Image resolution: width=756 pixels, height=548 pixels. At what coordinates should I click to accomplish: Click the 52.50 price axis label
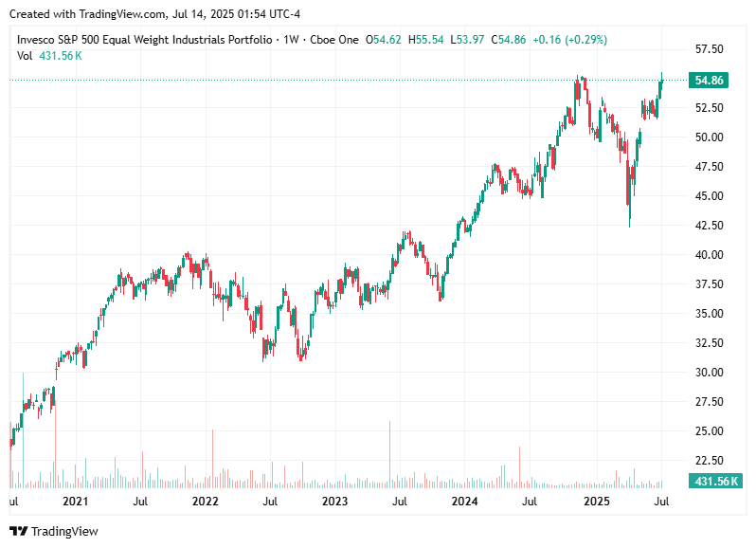[710, 108]
